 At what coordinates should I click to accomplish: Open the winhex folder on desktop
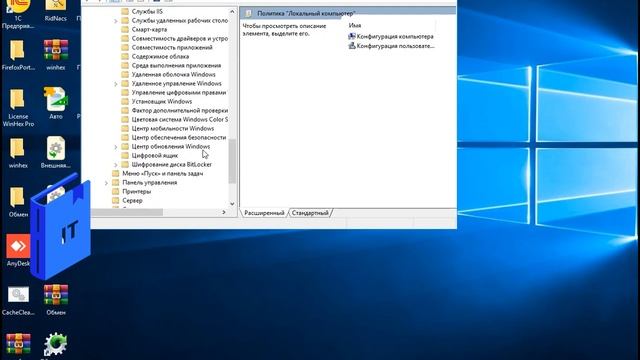click(x=18, y=153)
